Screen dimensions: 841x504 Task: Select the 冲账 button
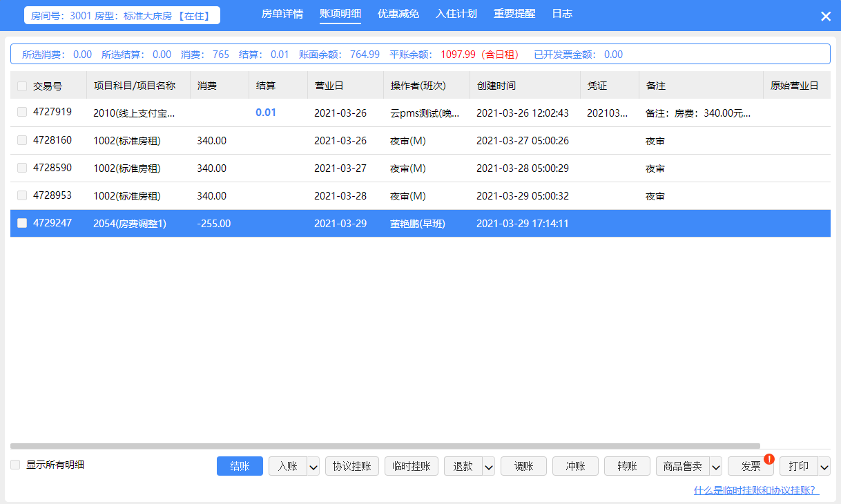(x=576, y=466)
